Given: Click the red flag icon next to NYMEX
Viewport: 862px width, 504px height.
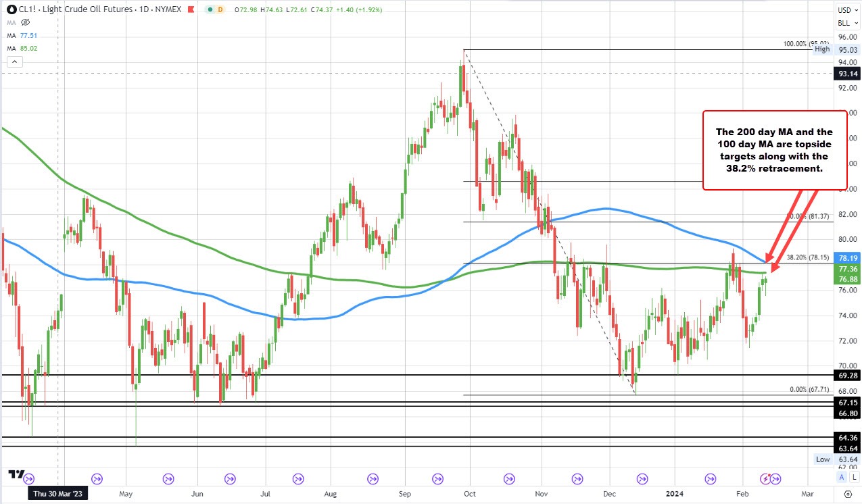Looking at the screenshot, I should point(191,9).
